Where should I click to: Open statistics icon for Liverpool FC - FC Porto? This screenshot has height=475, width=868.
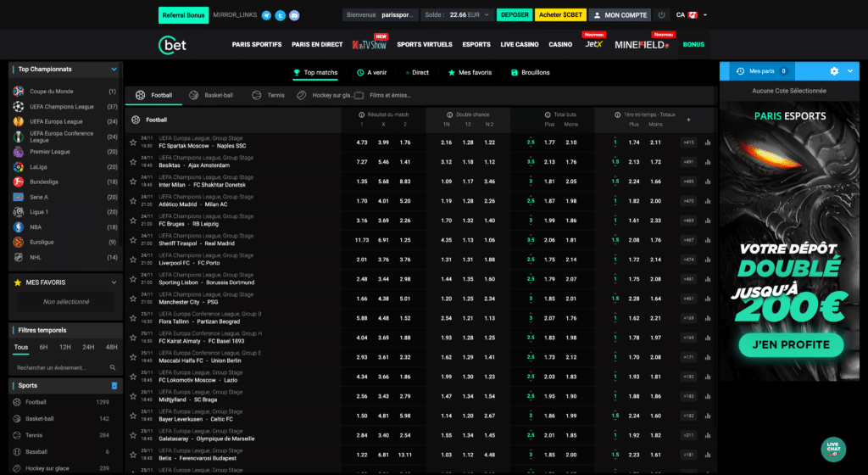(x=708, y=260)
